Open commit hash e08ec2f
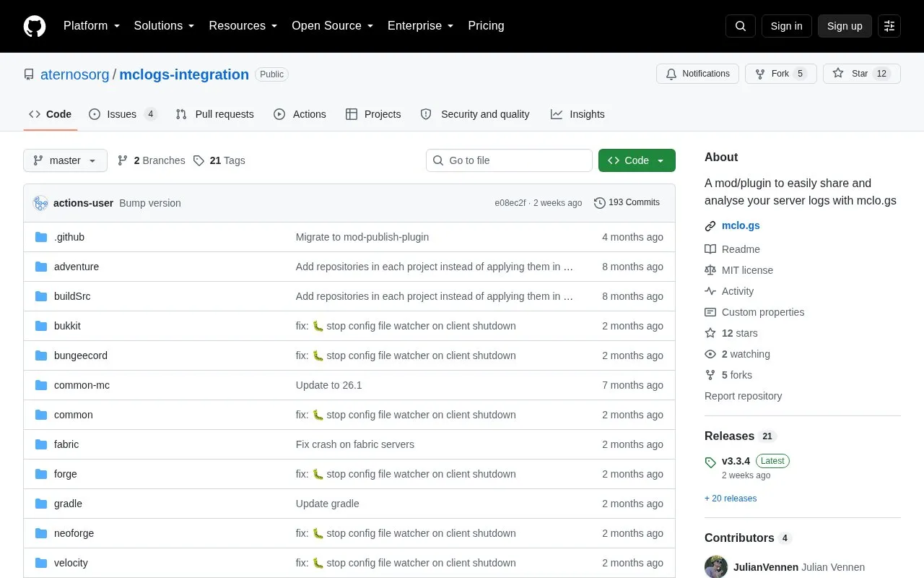Viewport: 924px width, 578px height. click(510, 203)
